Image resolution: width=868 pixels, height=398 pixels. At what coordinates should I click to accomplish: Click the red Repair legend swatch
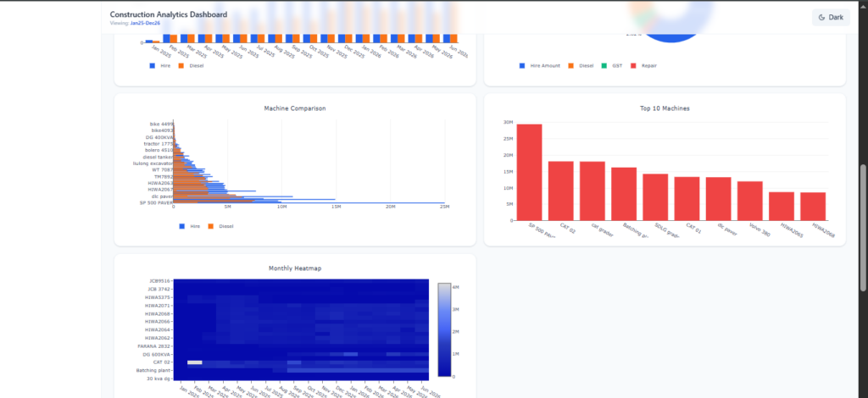(x=634, y=66)
